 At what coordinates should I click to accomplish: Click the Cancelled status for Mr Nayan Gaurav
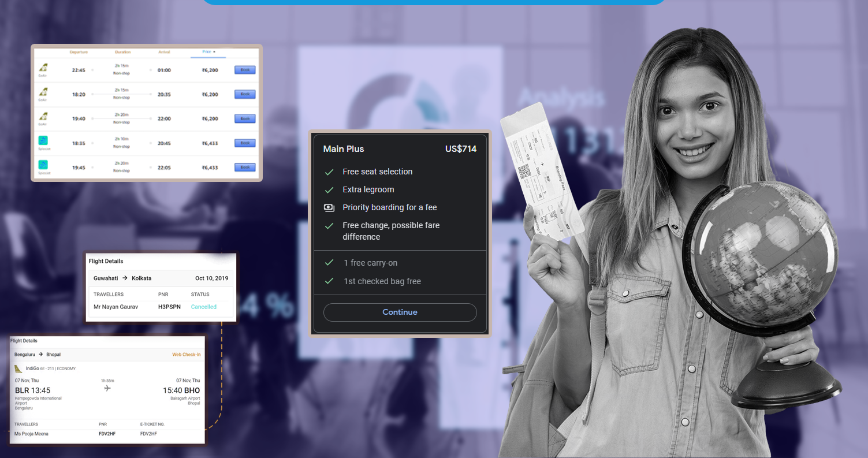[203, 307]
